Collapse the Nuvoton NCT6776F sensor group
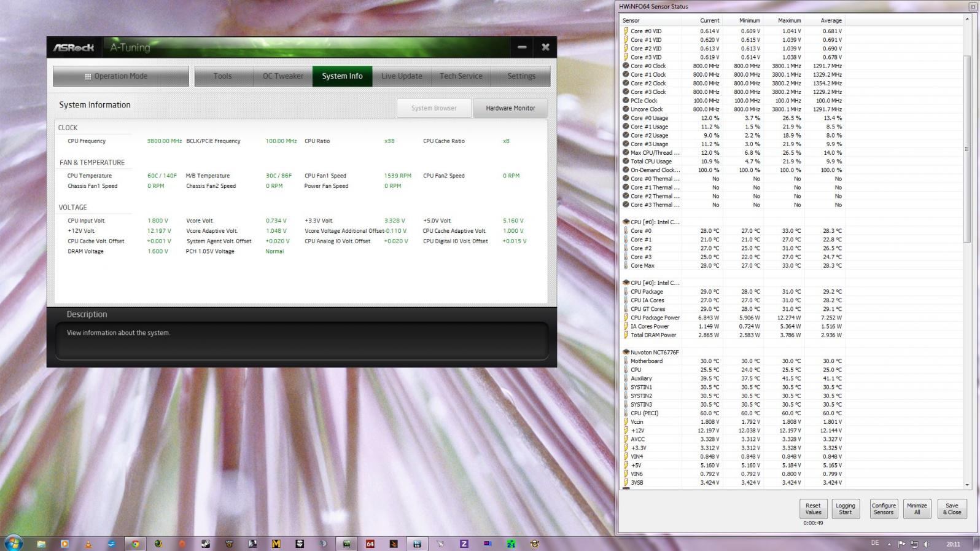This screenshot has width=980, height=551. click(x=626, y=353)
